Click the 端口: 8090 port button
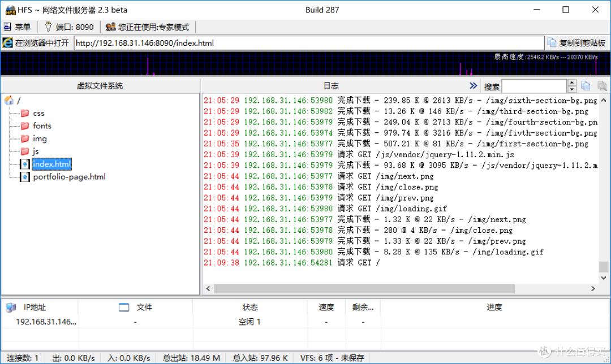Image resolution: width=611 pixels, height=364 pixels. pyautogui.click(x=69, y=27)
